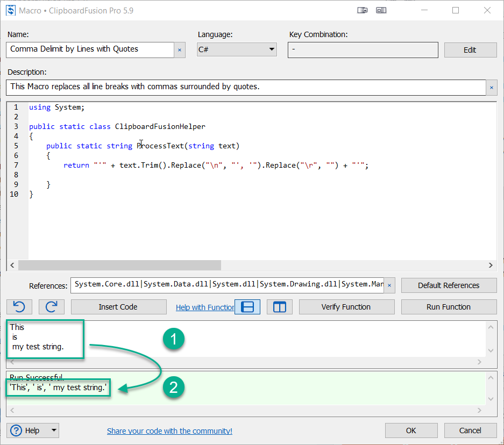Click the output result text line
Image resolution: width=504 pixels, height=445 pixels.
[58, 387]
